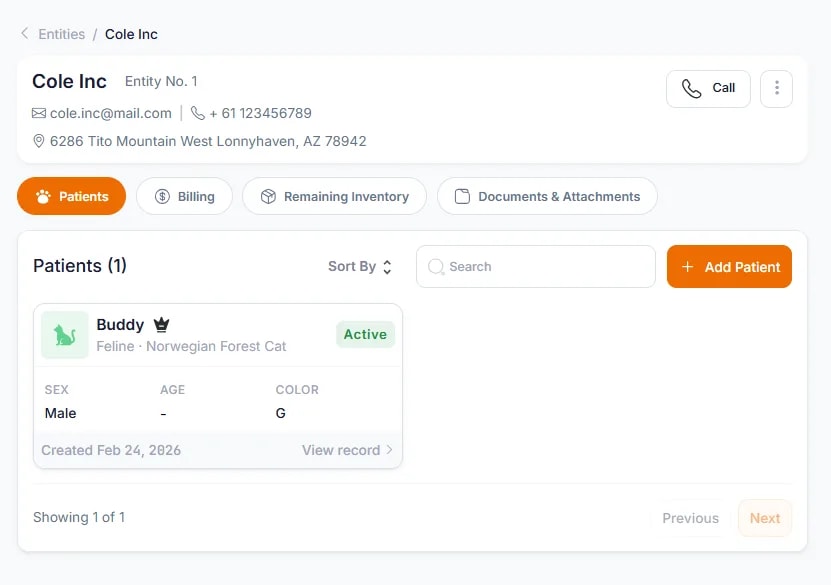
Task: Click the Male sex value
Action: click(x=60, y=413)
